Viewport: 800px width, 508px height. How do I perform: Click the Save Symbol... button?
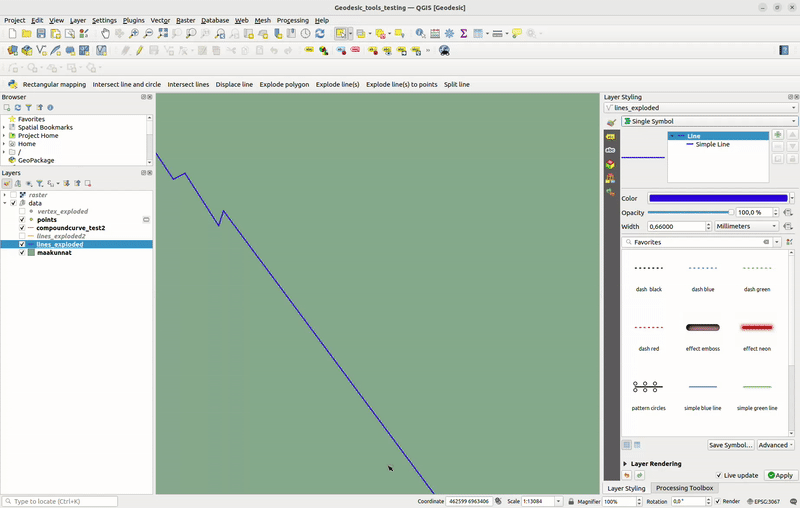(x=731, y=445)
